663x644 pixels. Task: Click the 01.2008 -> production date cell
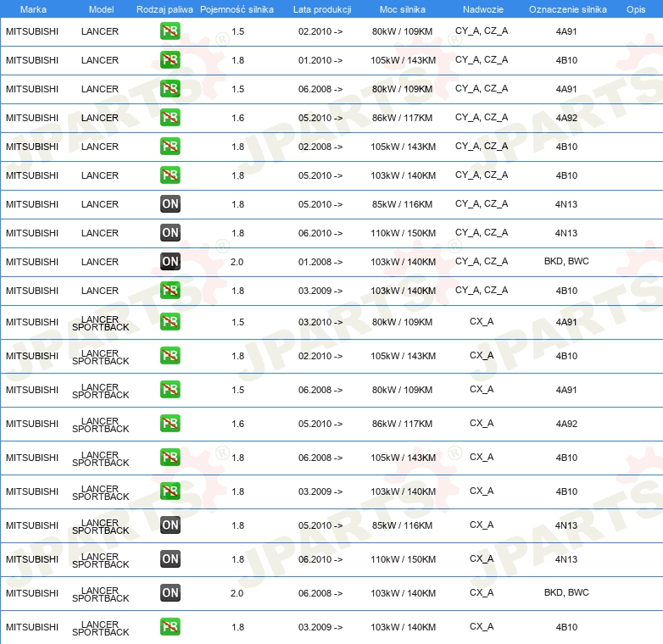coord(320,262)
